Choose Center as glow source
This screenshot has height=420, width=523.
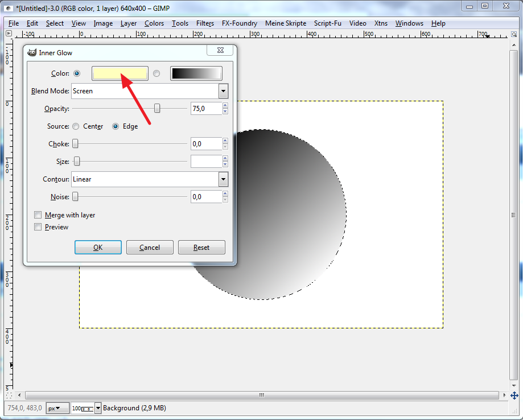76,126
